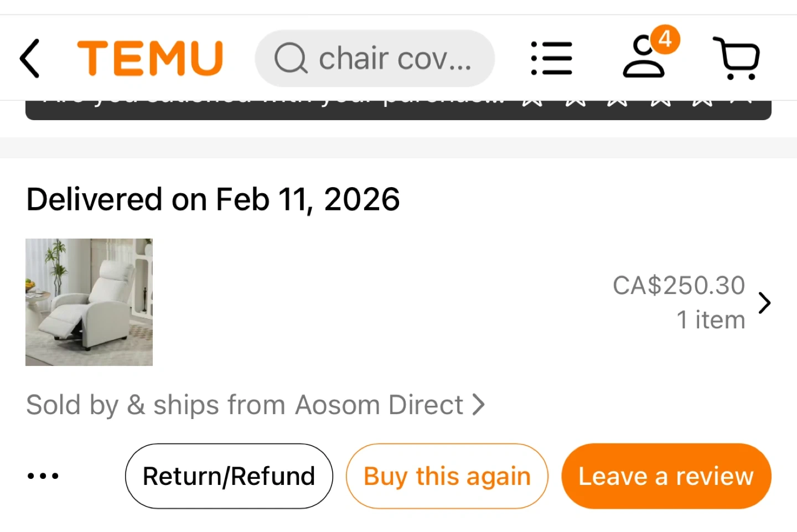Click the magnifying glass search icon
This screenshot has width=797, height=532.
pyautogui.click(x=291, y=58)
